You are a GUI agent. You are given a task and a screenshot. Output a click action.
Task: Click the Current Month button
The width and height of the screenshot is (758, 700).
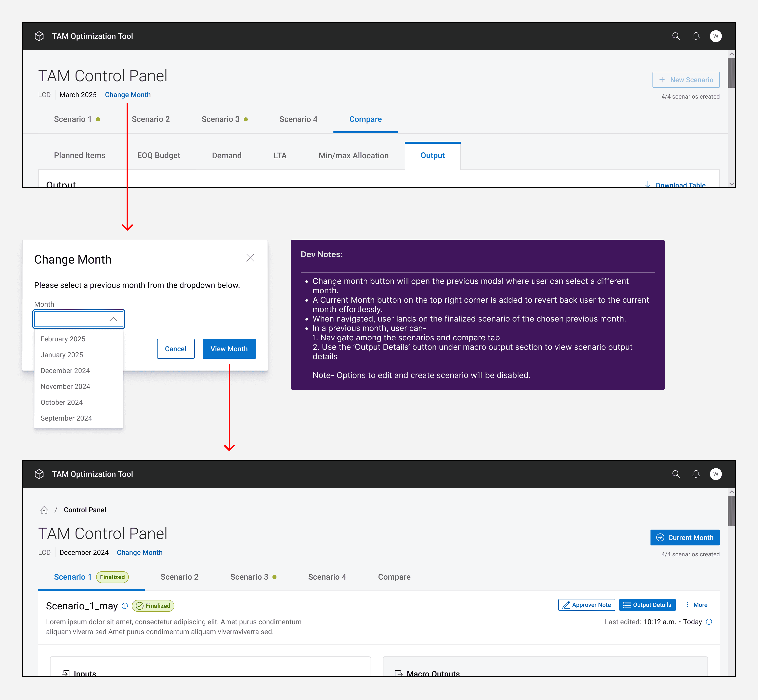click(x=684, y=538)
